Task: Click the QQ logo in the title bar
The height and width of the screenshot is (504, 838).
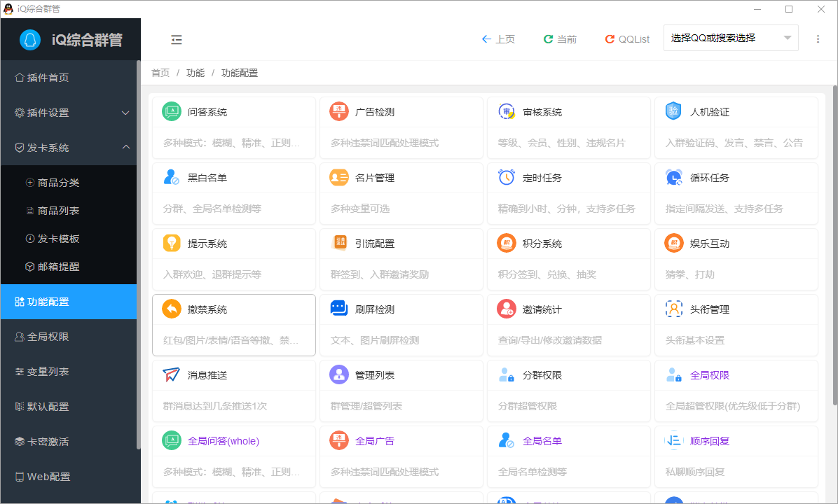Action: tap(7, 9)
